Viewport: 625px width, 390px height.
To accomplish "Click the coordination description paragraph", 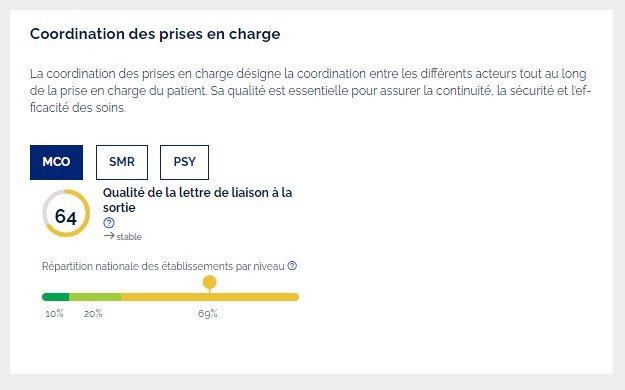I will (x=311, y=91).
